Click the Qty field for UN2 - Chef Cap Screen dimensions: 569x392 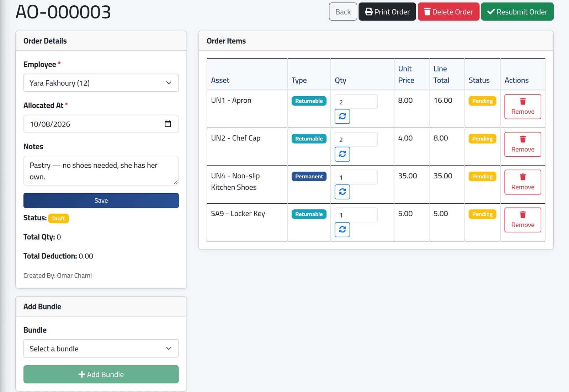coord(356,139)
